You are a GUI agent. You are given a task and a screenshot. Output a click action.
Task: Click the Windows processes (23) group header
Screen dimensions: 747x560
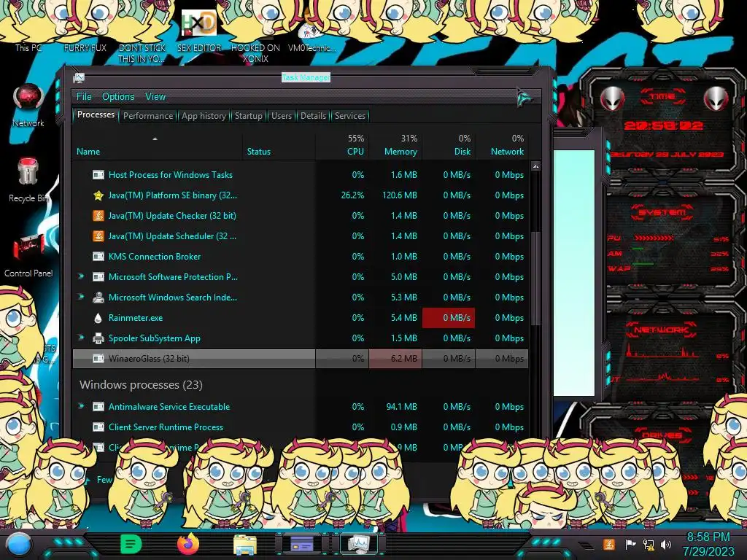(141, 385)
